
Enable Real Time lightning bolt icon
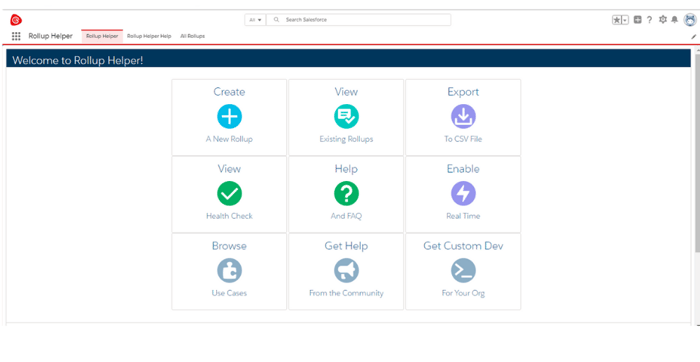point(463,194)
